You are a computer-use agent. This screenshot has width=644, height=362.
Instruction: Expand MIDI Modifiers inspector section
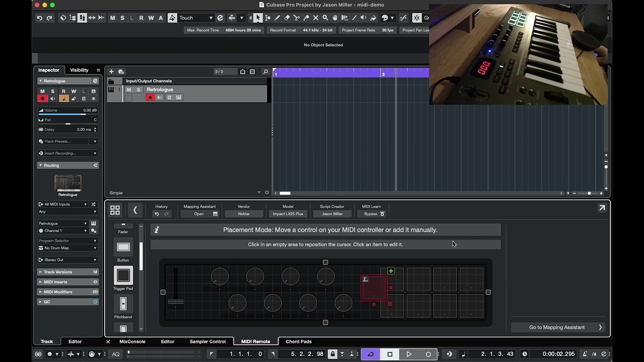click(x=41, y=292)
